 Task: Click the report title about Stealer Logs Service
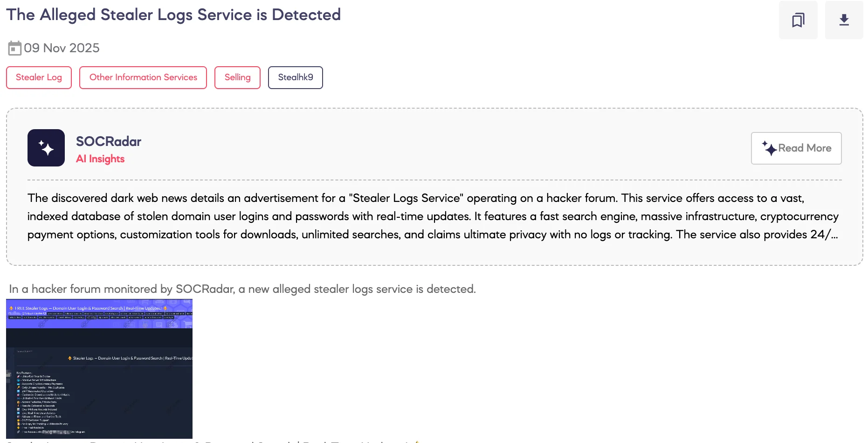pos(173,14)
